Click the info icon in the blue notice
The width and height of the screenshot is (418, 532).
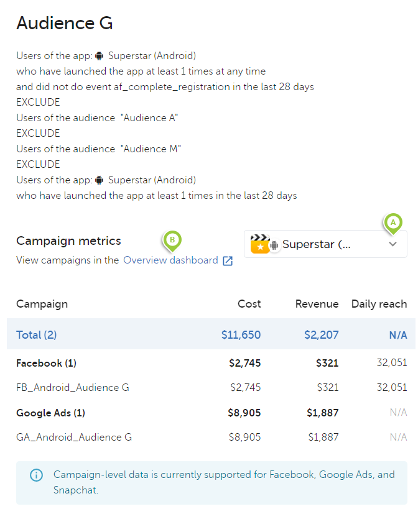[x=37, y=475]
